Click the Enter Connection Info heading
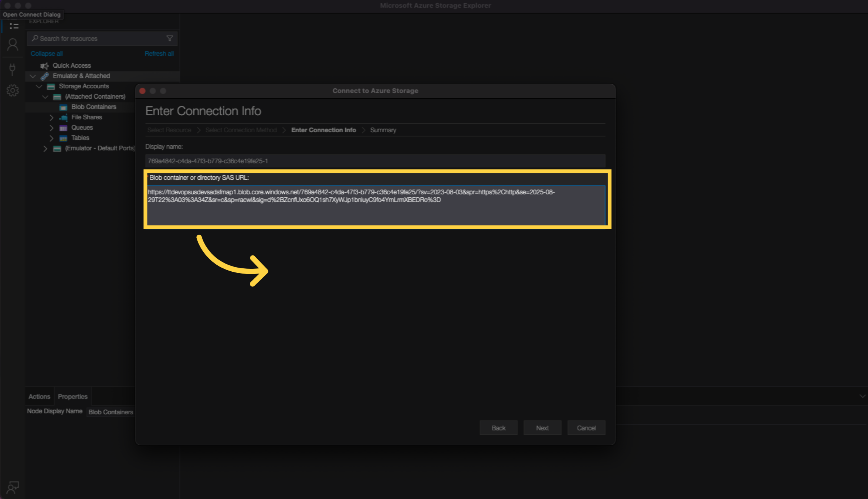Image resolution: width=868 pixels, height=499 pixels. click(203, 111)
